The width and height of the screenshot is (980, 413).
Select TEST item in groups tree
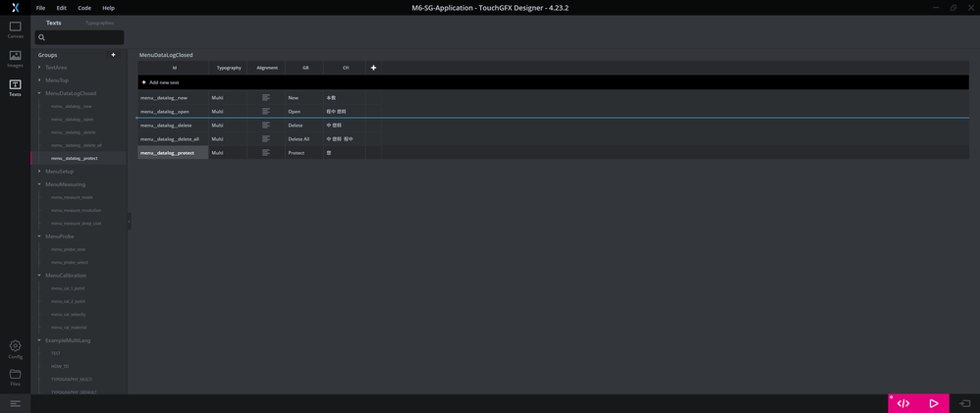56,353
